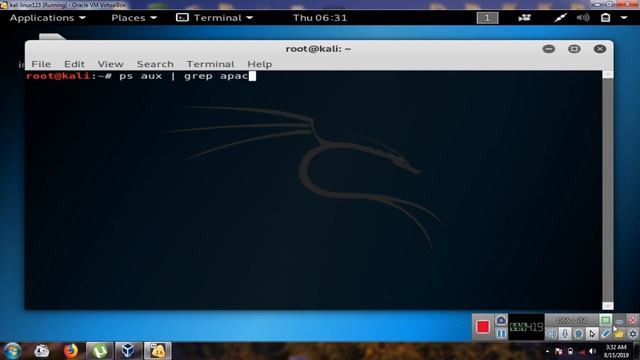The width and height of the screenshot is (640, 360).
Task: Open the Terminal app menu in top bar
Action: pyautogui.click(x=215, y=18)
